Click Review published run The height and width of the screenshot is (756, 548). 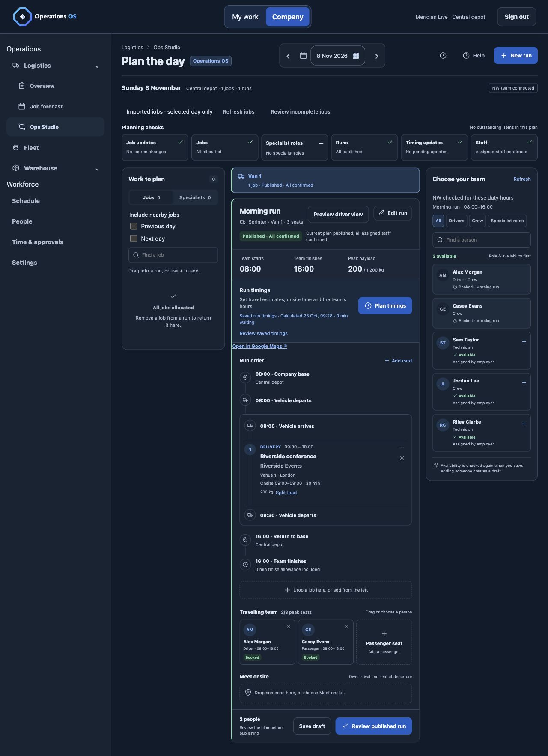coord(374,726)
